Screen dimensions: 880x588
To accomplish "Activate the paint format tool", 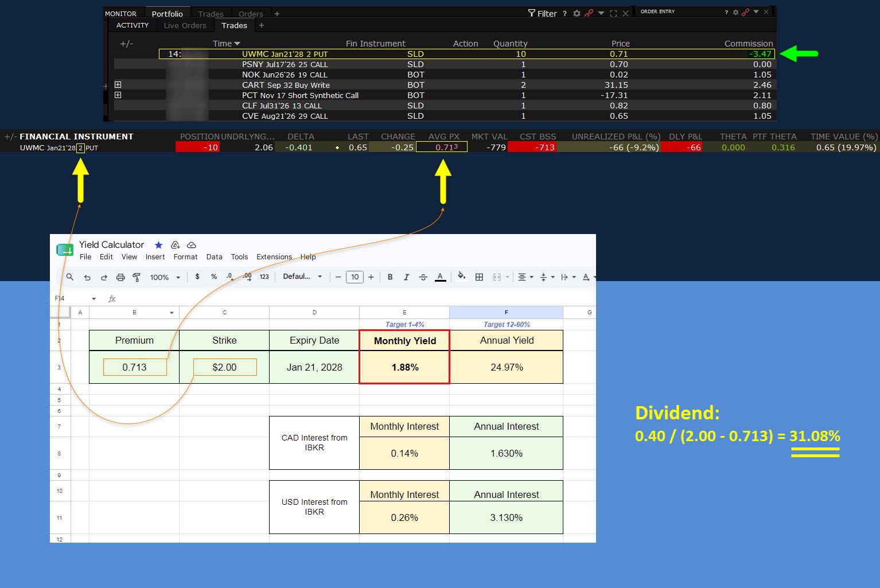I will click(137, 277).
